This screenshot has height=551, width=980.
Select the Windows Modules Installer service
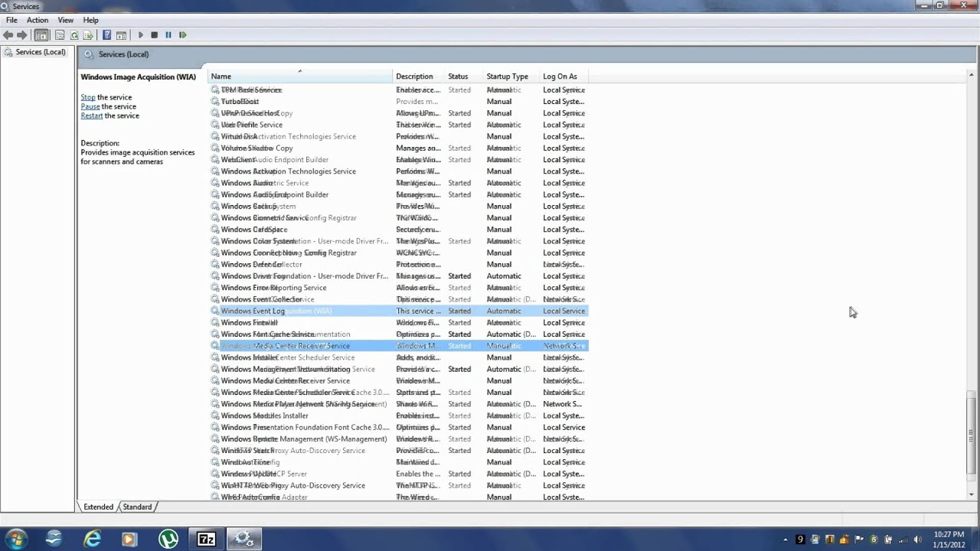coord(398,416)
